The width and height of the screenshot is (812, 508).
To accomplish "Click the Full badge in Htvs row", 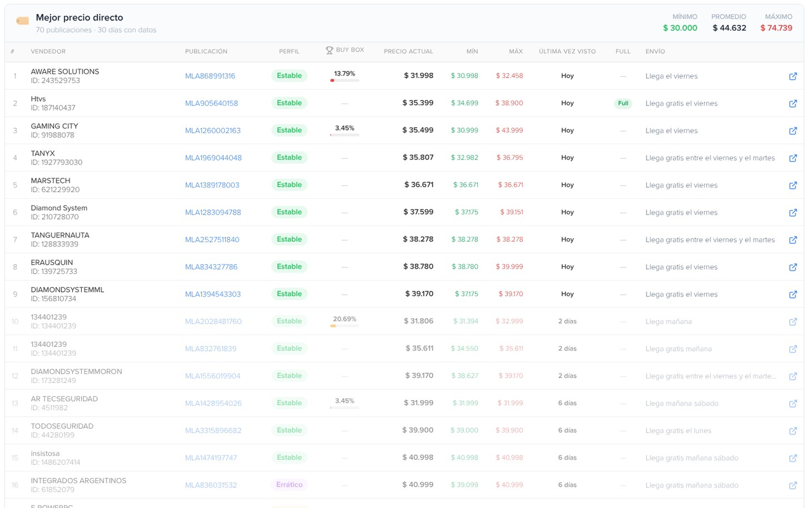I will click(623, 104).
